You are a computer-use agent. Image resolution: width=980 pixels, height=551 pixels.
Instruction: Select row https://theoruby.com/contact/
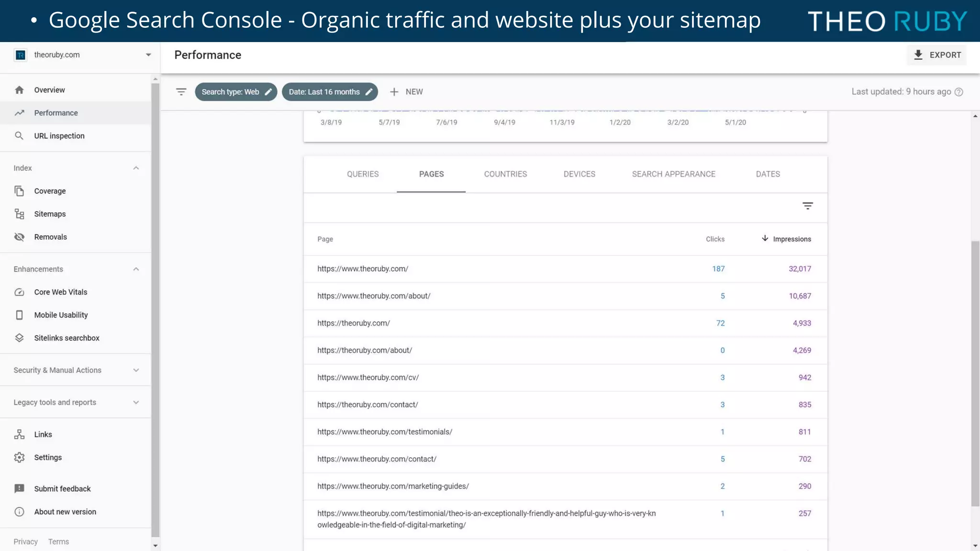pyautogui.click(x=565, y=405)
